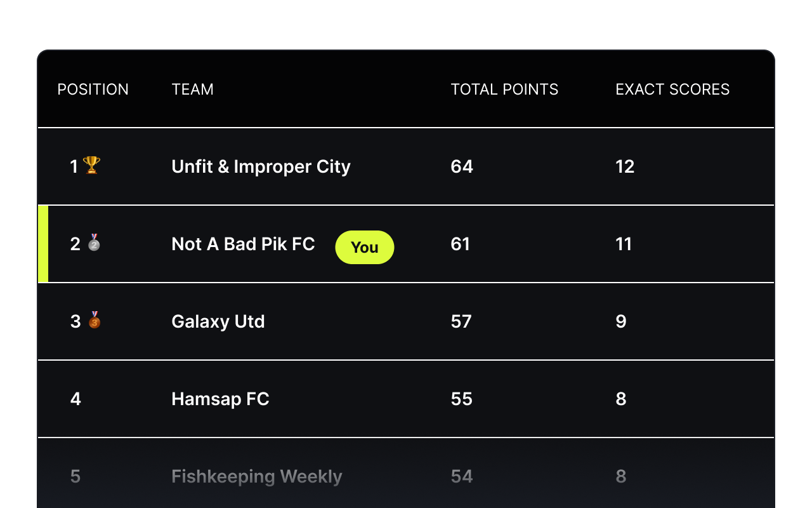Click the yellow You badge
Image resolution: width=812 pixels, height=508 pixels.
coord(365,248)
